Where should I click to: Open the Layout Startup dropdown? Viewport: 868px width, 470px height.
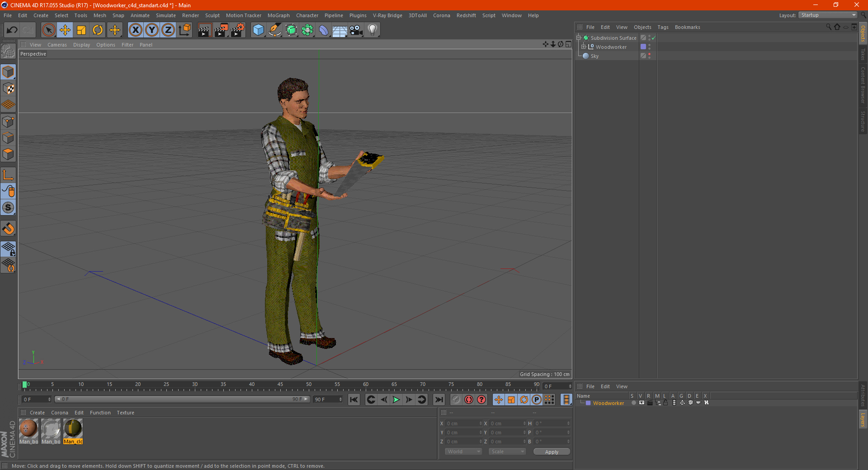pos(828,15)
